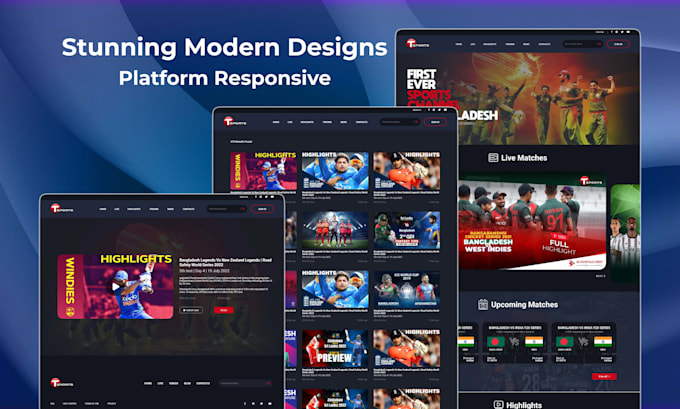This screenshot has width=680, height=409.
Task: Click 'Live Matches' heading text
Action: [x=524, y=158]
